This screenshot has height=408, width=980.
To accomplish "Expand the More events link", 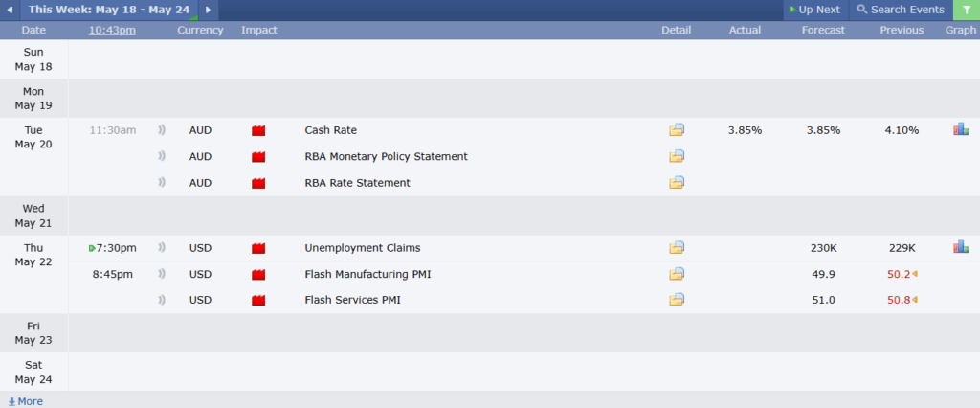I will point(25,401).
